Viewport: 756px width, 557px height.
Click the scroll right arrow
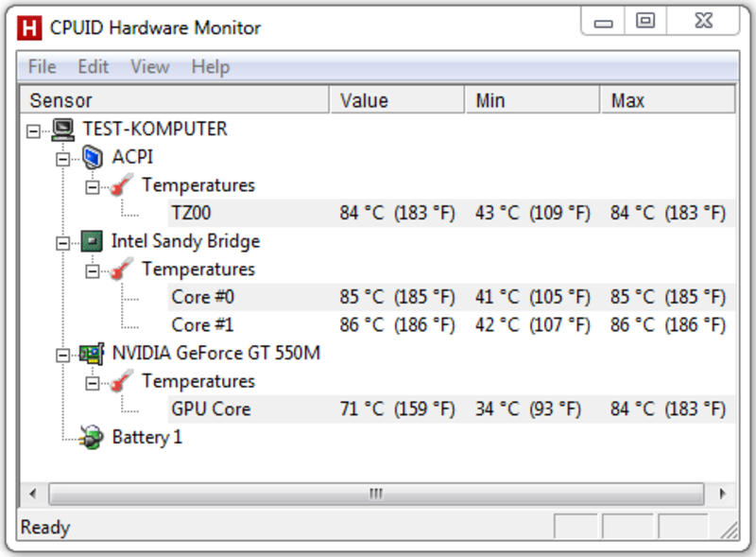722,494
